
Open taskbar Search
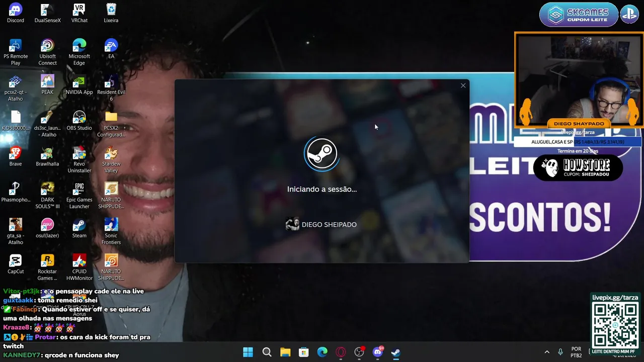[x=267, y=352]
